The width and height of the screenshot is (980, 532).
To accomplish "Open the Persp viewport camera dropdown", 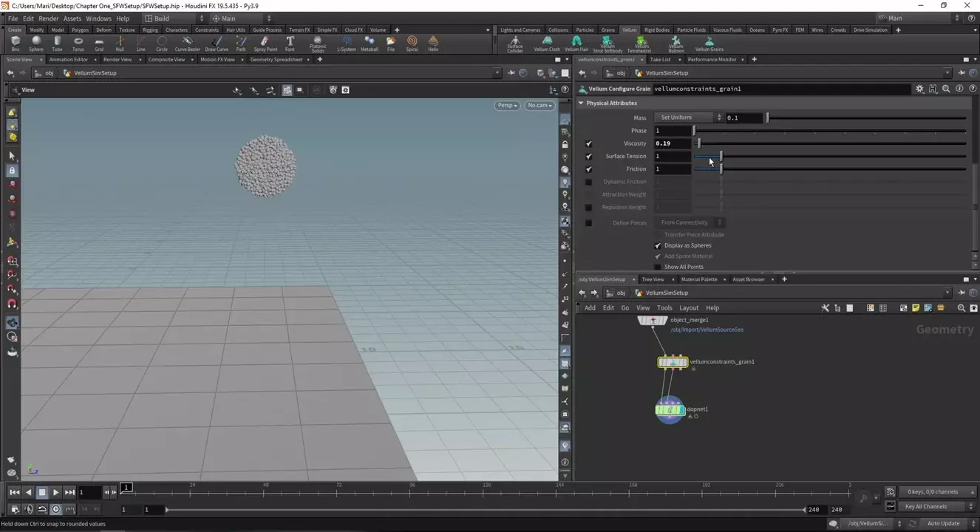I will point(507,106).
